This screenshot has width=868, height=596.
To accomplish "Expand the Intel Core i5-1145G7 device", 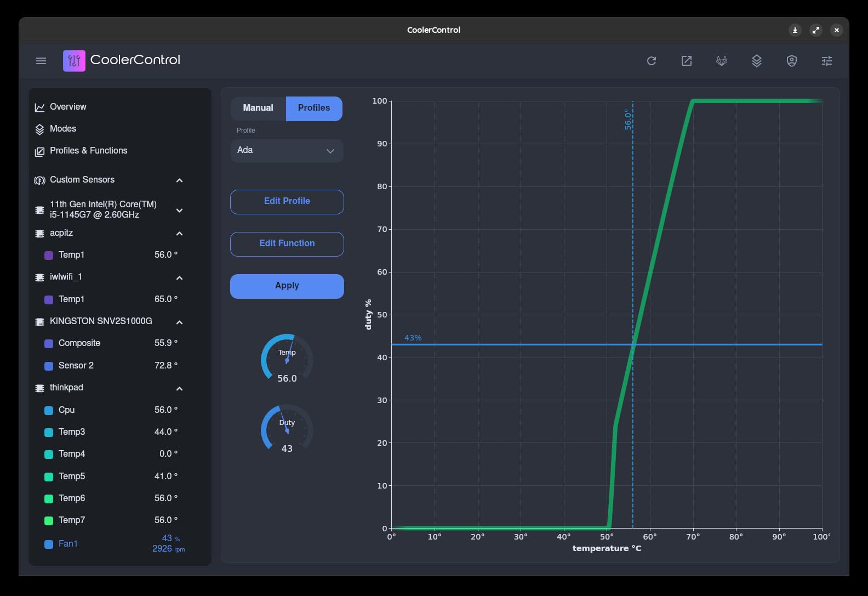I will 179,210.
